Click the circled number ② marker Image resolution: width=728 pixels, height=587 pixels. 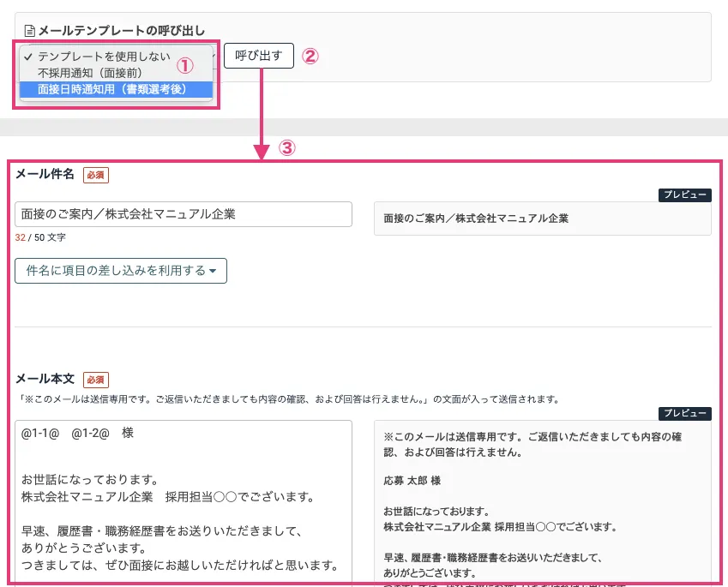310,57
